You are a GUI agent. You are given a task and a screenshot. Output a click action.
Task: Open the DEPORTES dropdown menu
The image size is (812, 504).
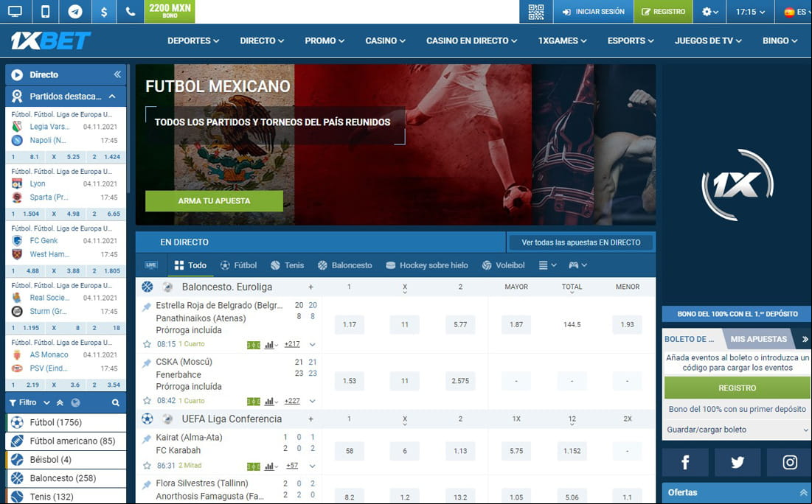(193, 41)
